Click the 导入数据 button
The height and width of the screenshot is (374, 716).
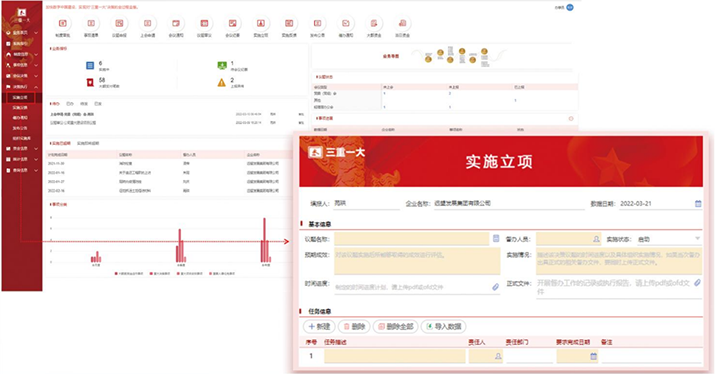(443, 327)
